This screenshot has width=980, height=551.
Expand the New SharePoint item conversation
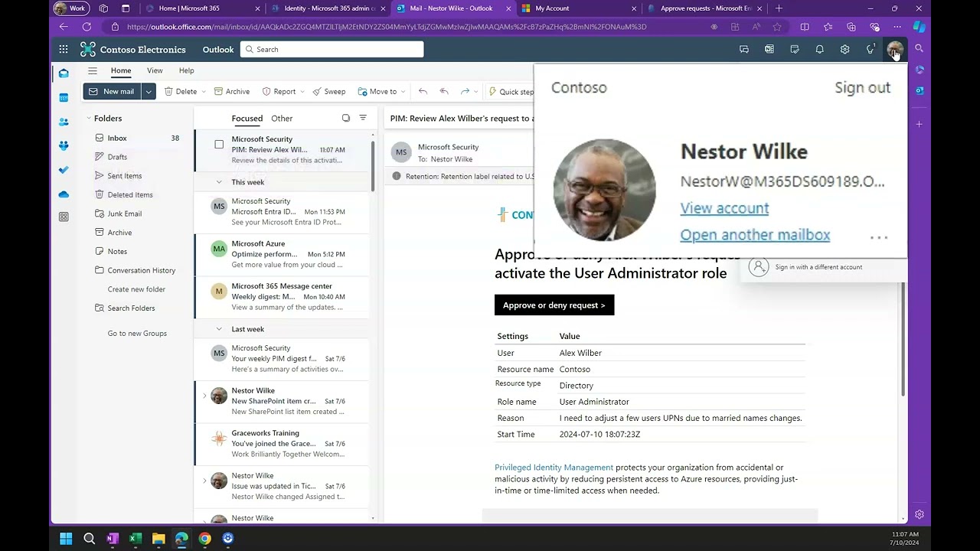click(204, 396)
